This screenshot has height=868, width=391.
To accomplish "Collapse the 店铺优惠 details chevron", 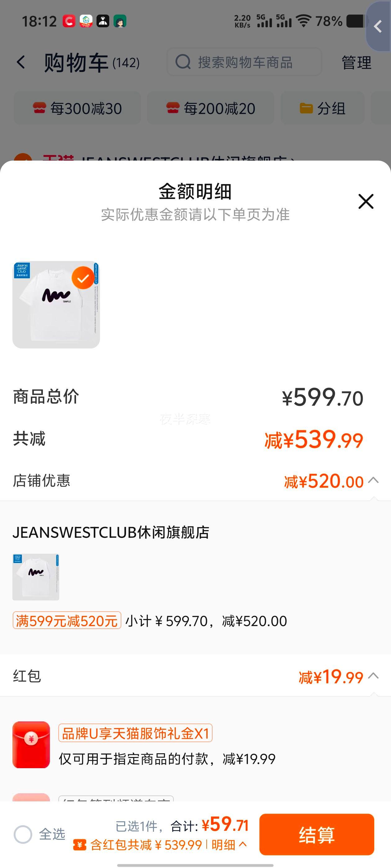I will point(373,480).
